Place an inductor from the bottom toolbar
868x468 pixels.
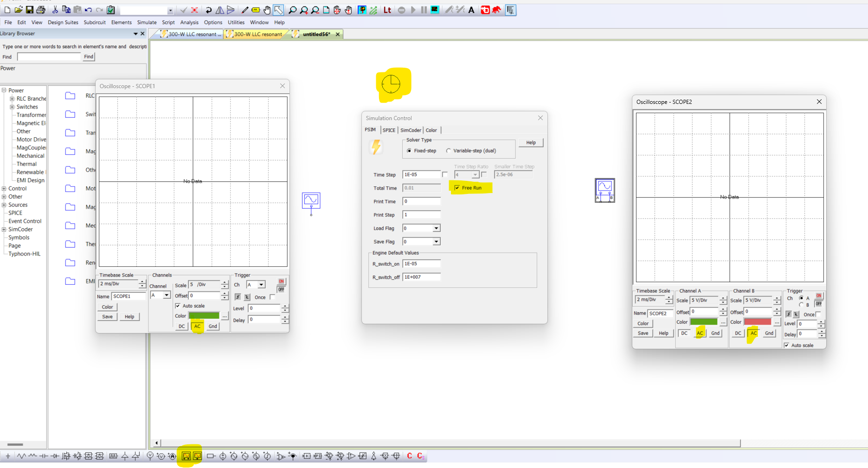click(x=32, y=456)
